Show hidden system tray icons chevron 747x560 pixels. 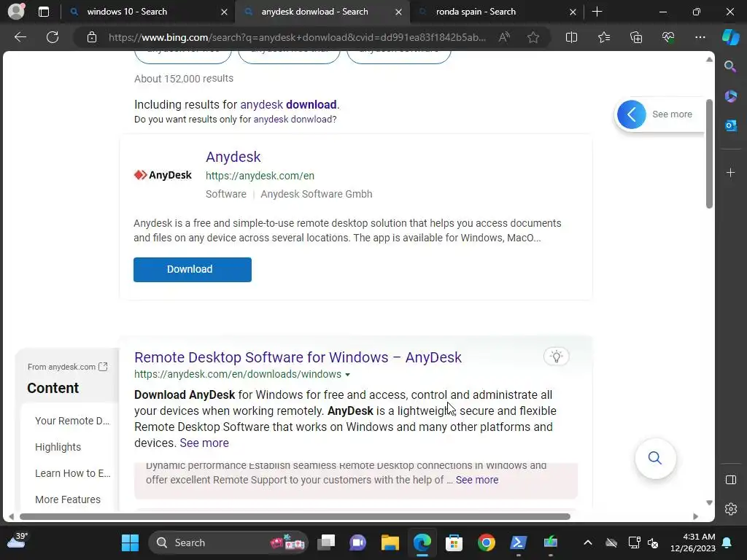pos(588,542)
